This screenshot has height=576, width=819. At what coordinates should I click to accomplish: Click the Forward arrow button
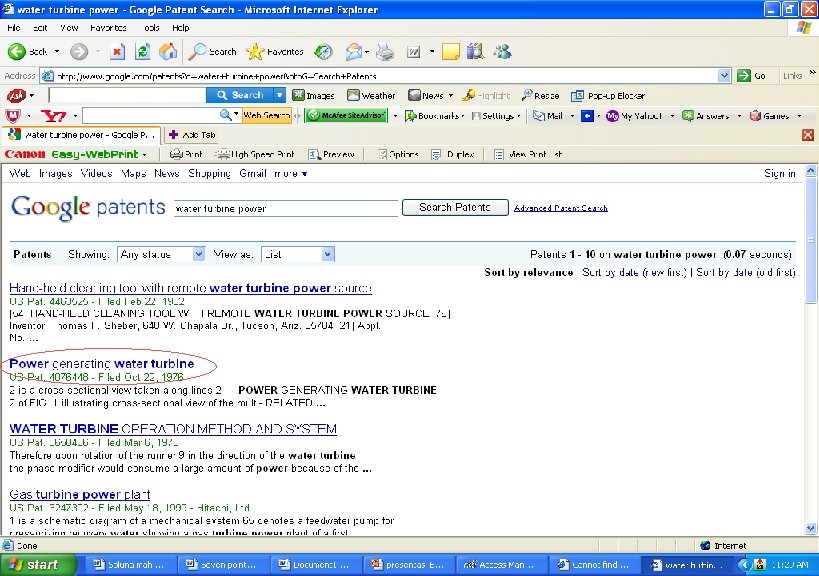click(79, 51)
